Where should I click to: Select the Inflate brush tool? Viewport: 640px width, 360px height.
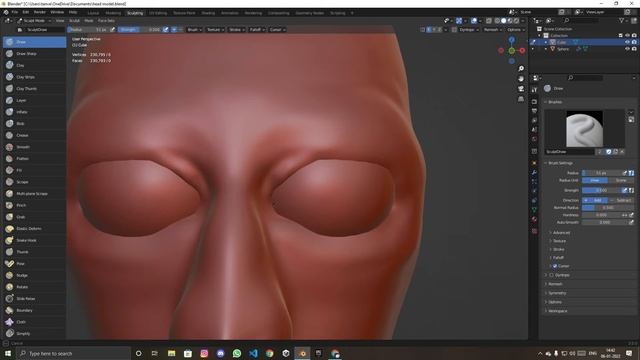pos(34,112)
